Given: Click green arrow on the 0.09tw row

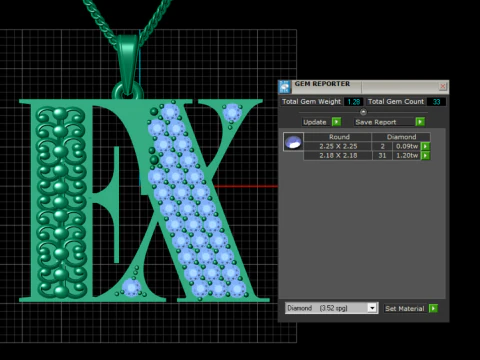Looking at the screenshot, I should click(x=425, y=146).
